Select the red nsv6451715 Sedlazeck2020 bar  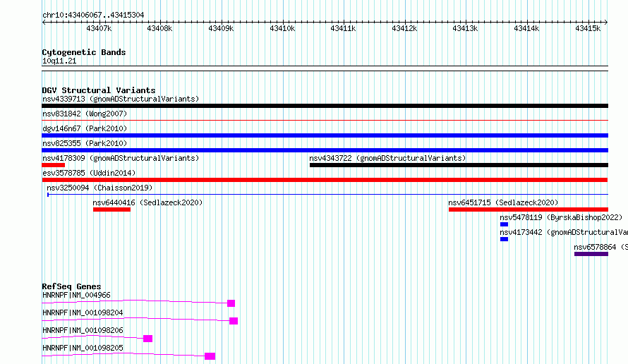pyautogui.click(x=528, y=210)
